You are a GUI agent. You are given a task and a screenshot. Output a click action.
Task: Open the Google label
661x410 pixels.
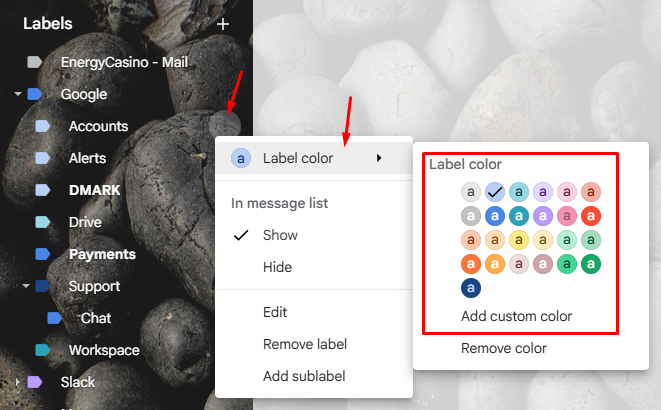pyautogui.click(x=84, y=94)
